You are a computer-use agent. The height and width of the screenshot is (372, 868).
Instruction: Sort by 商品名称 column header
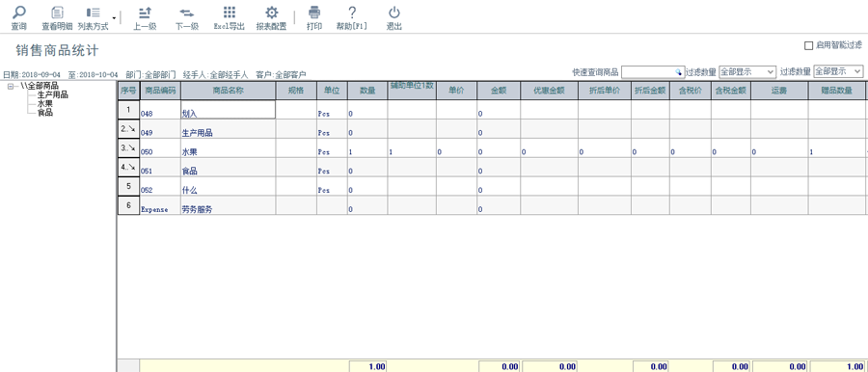[x=228, y=91]
